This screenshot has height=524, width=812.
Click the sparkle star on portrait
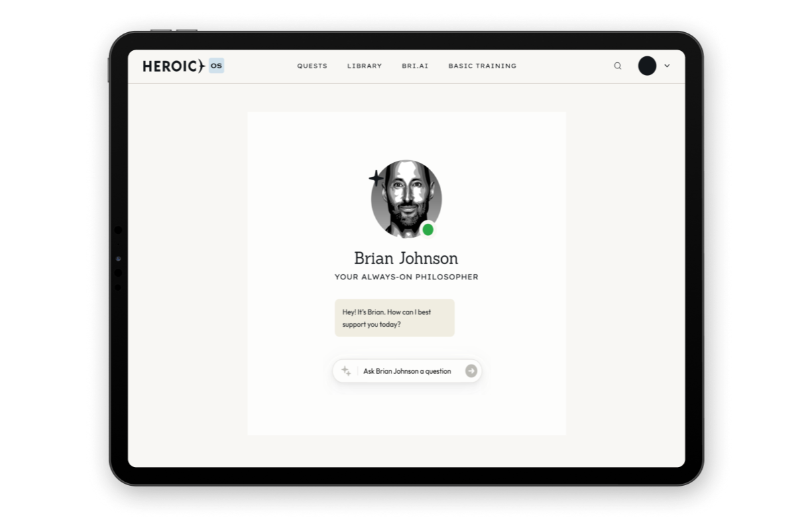[x=376, y=178]
